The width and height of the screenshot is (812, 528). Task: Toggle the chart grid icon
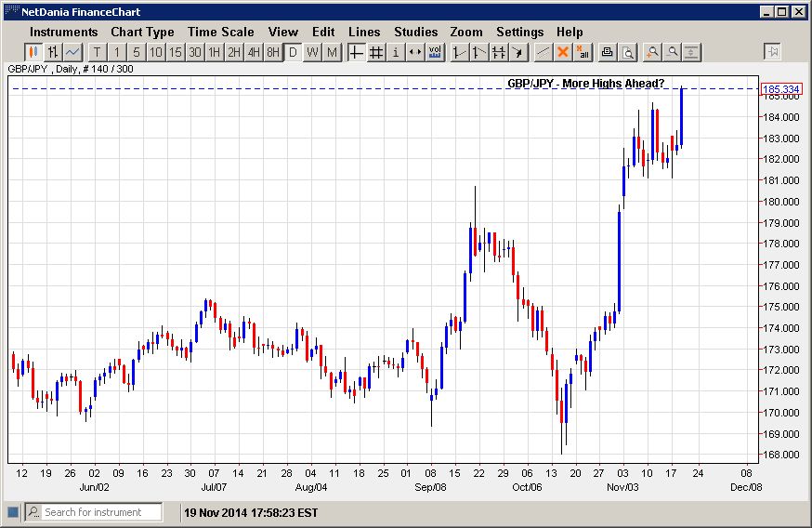[x=376, y=52]
